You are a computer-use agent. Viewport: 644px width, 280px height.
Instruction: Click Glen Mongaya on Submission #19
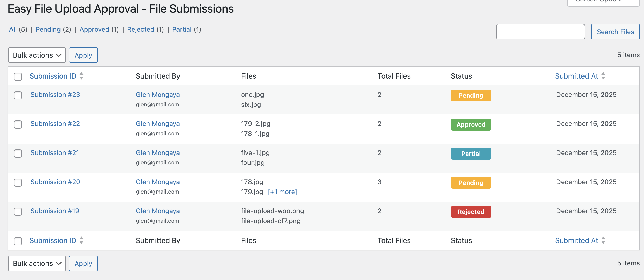pos(158,211)
